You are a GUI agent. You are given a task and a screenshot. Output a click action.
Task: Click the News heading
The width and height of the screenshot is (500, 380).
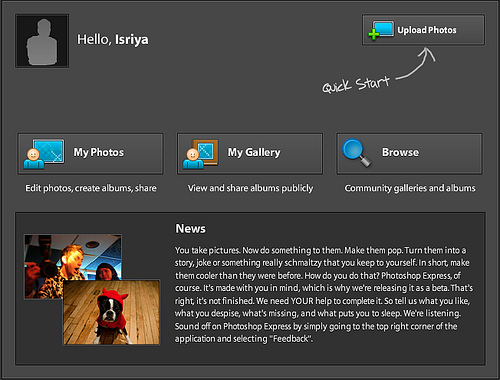[x=191, y=229]
